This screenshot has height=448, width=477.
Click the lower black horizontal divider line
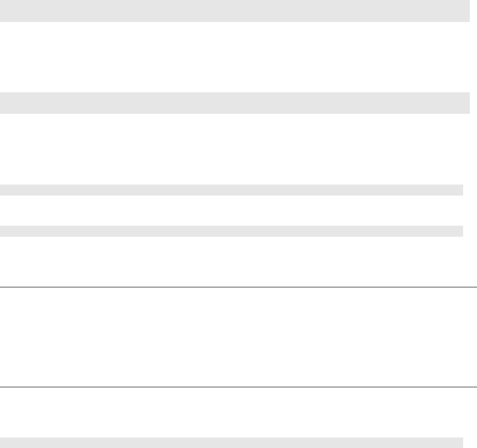click(x=238, y=387)
